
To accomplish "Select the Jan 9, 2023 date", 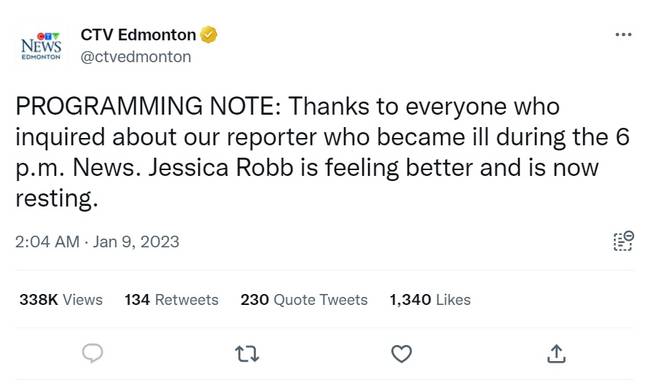I will click(136, 242).
